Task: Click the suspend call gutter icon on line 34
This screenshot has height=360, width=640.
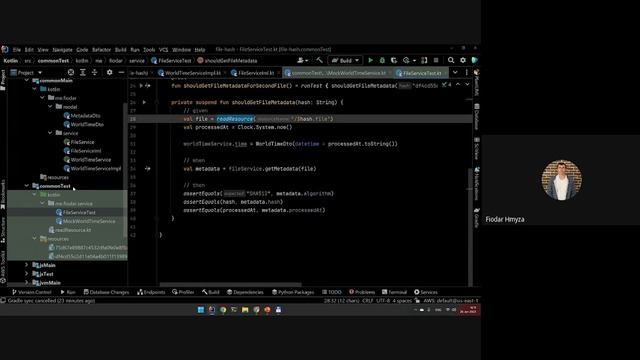Action: tap(147, 168)
